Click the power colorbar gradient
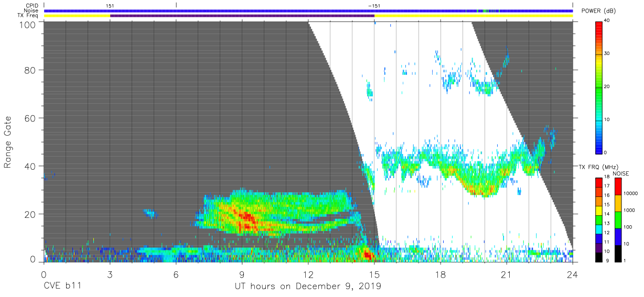 [599, 87]
